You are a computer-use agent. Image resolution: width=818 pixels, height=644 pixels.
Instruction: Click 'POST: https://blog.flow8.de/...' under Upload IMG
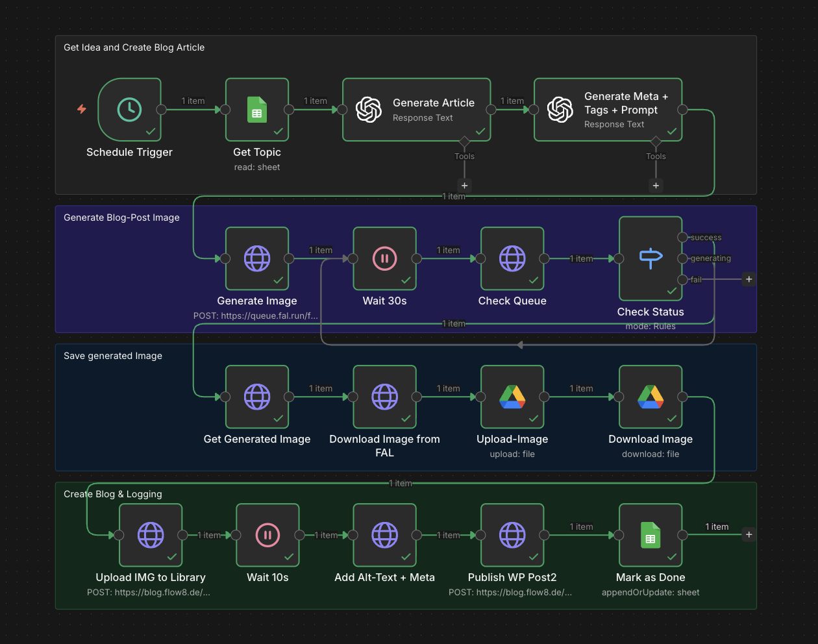(x=149, y=593)
